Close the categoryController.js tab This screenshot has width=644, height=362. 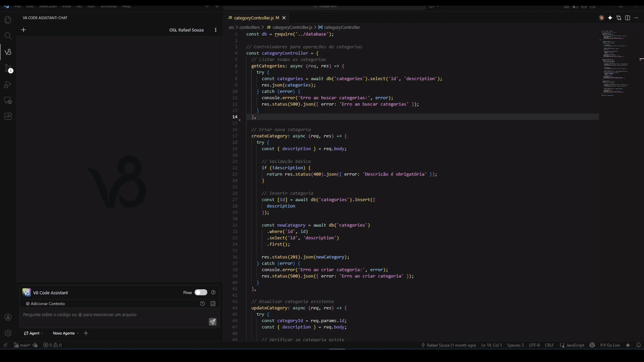[284, 18]
